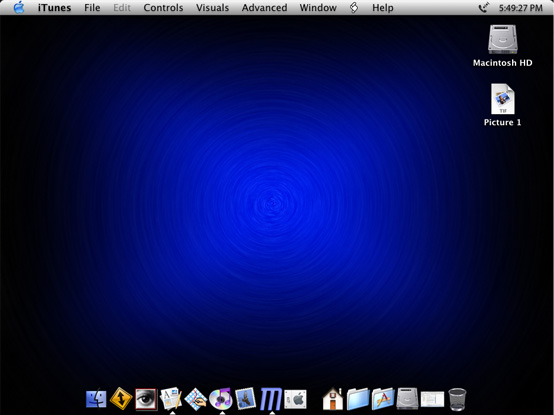
Task: Open the Controls menu
Action: [163, 7]
